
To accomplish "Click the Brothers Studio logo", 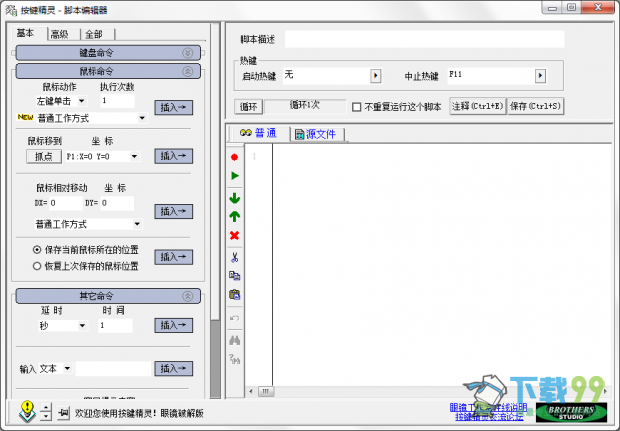I will tap(571, 412).
